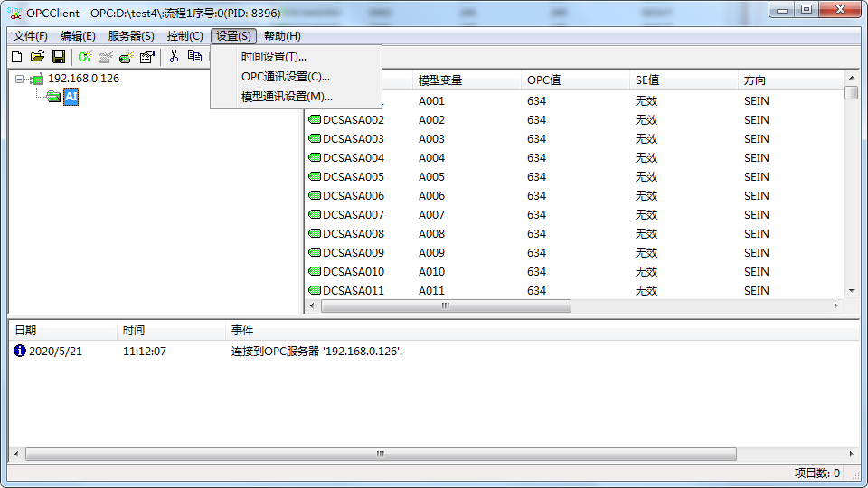Click the New file toolbar icon

16,56
